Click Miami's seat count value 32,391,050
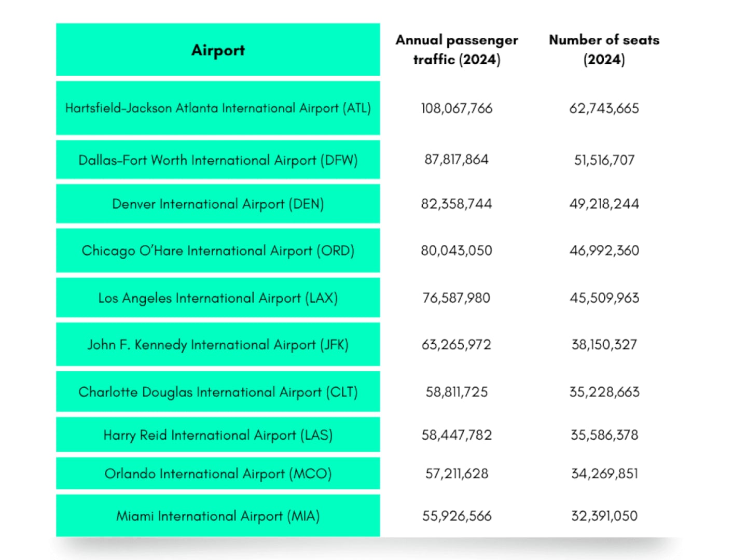 tap(604, 516)
